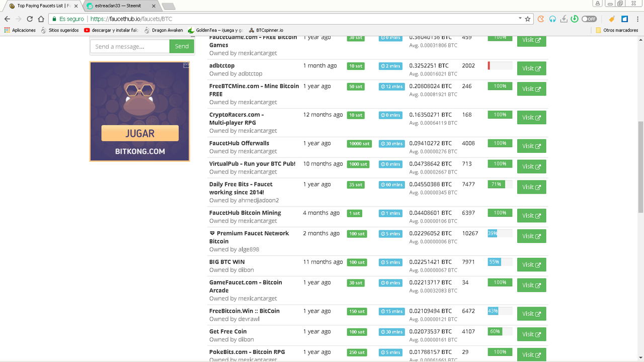
Task: Click the orange crescent extension icon
Action: click(x=541, y=19)
